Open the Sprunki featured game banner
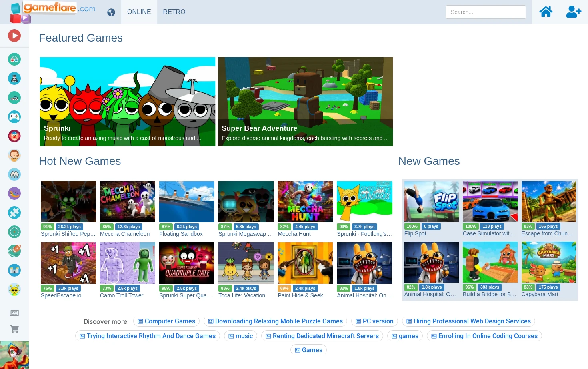 (128, 102)
